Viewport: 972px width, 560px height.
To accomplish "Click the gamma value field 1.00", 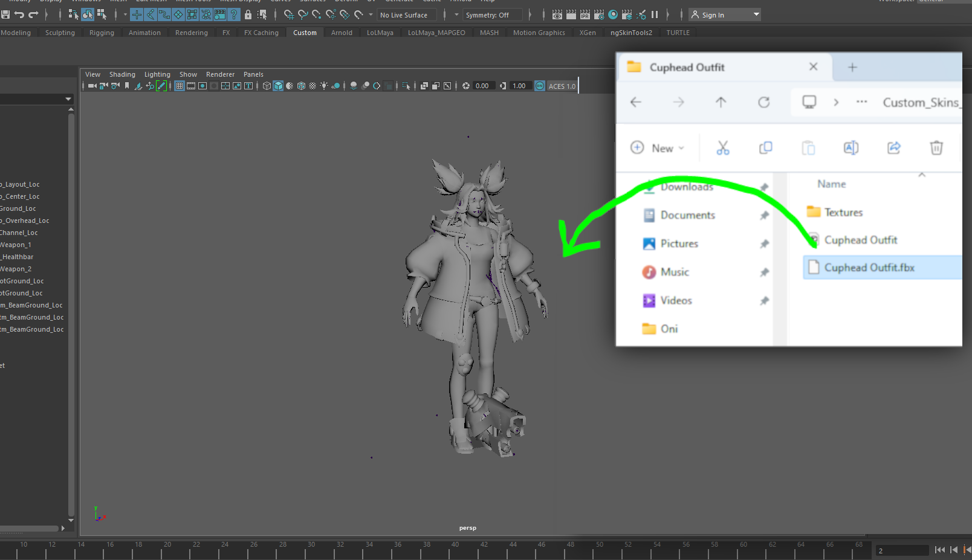I will (520, 86).
